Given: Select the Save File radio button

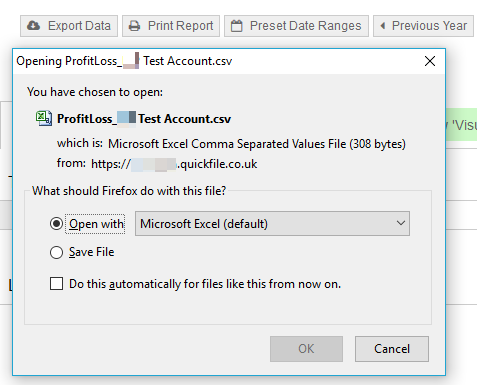Looking at the screenshot, I should [56, 252].
